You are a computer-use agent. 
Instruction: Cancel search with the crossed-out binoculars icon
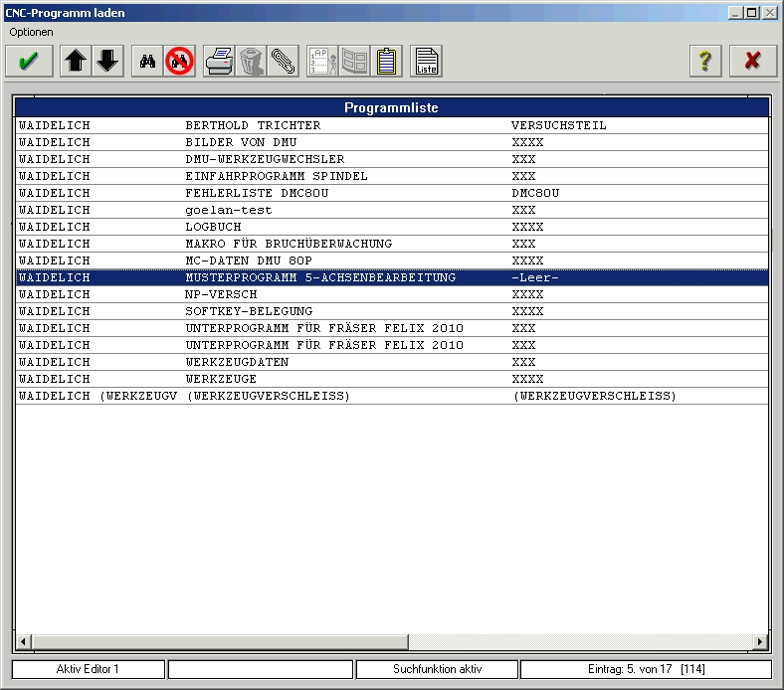(180, 62)
